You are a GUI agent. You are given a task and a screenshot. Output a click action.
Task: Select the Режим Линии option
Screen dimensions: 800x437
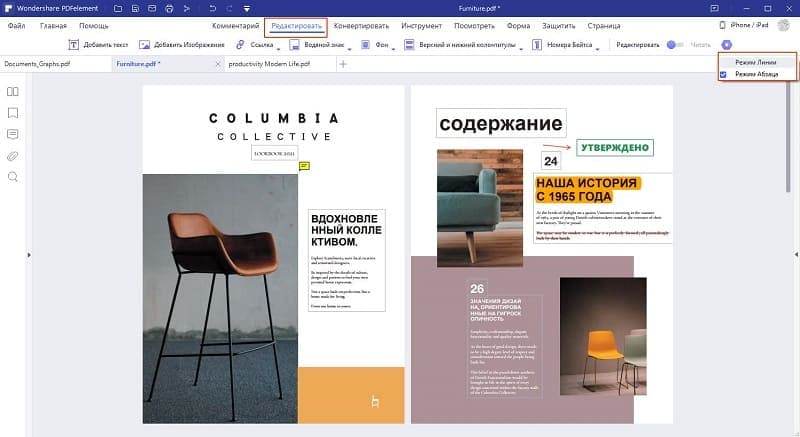[755, 62]
